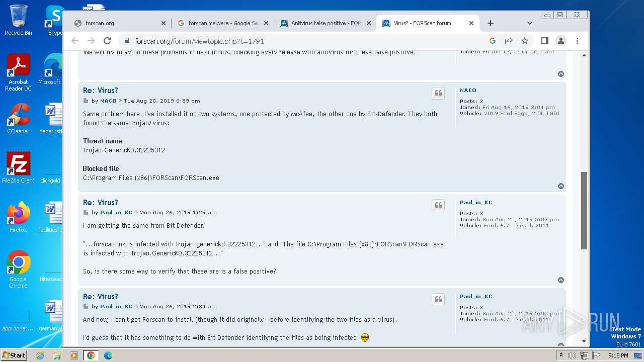The width and height of the screenshot is (644, 362).
Task: Close the forscan.org tab
Action: pyautogui.click(x=163, y=23)
